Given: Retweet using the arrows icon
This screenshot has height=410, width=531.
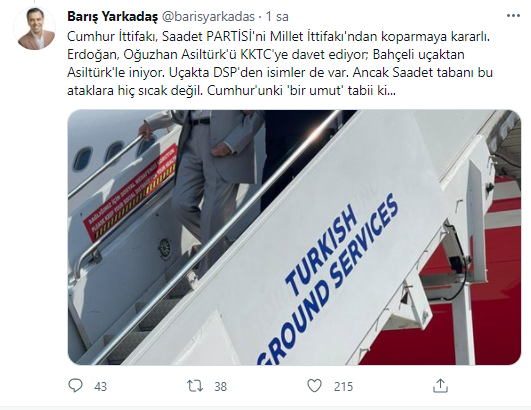Looking at the screenshot, I should (x=195, y=386).
